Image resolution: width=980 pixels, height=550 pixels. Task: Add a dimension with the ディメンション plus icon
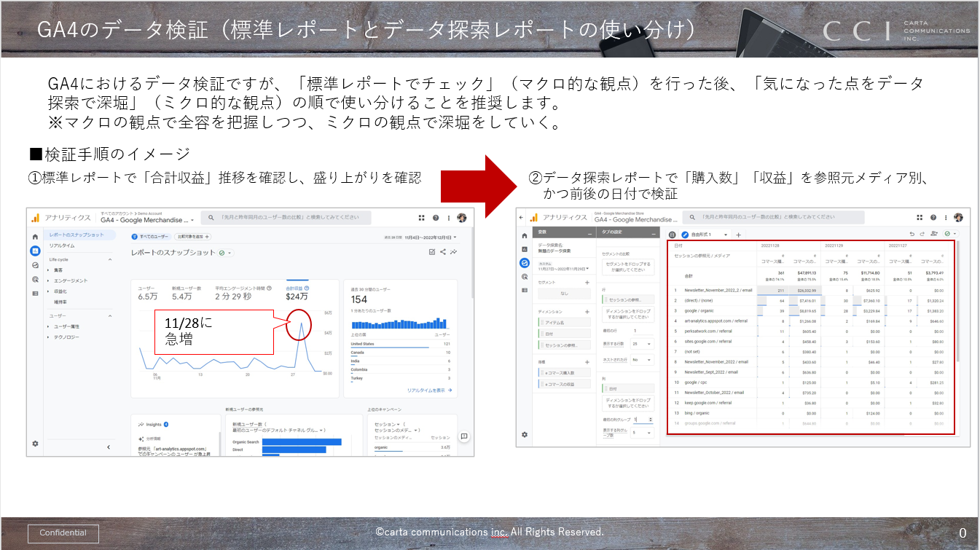tap(587, 312)
